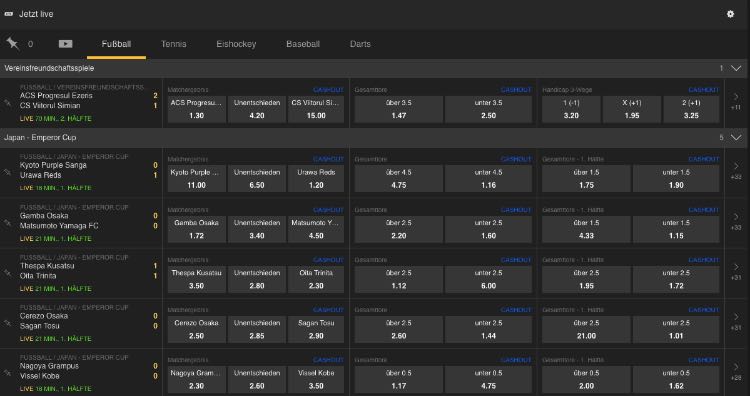750x396 pixels.
Task: Pin the Kyoto Purple Sanga match
Action: [8, 172]
